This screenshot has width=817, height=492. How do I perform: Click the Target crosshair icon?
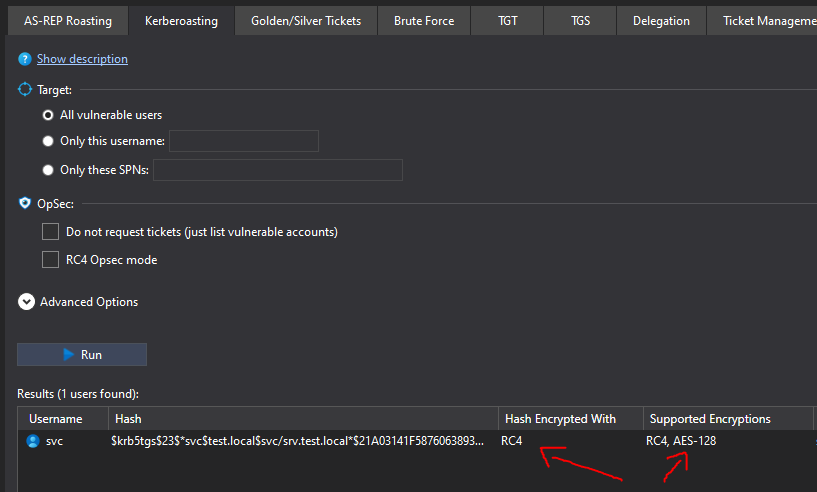pos(25,89)
